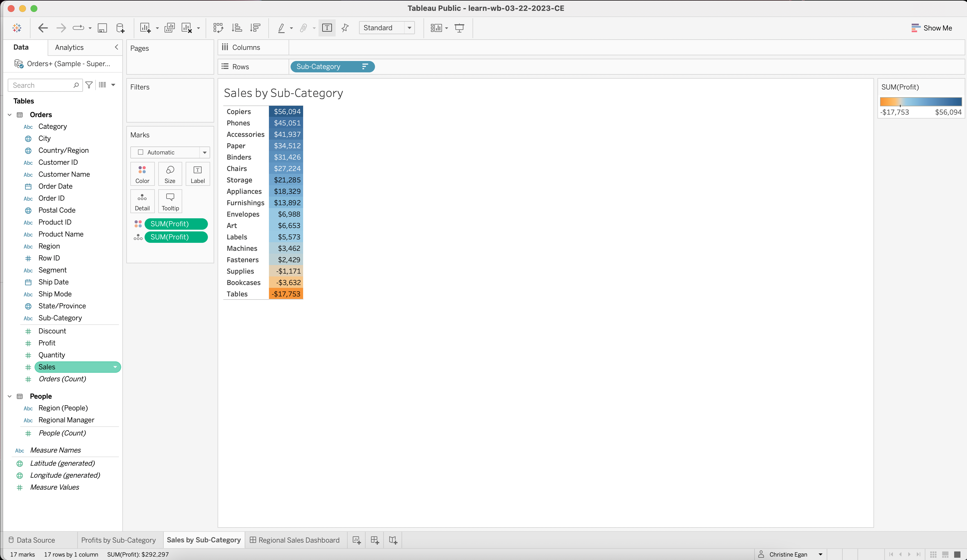967x560 pixels.
Task: Click the Sales by Sub-Category title
Action: (283, 93)
